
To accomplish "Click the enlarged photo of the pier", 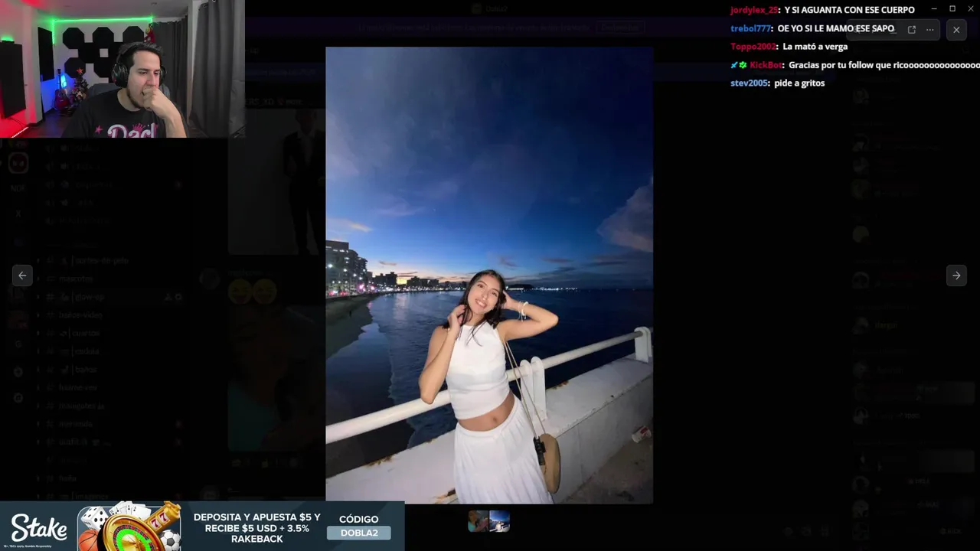I will [x=489, y=275].
